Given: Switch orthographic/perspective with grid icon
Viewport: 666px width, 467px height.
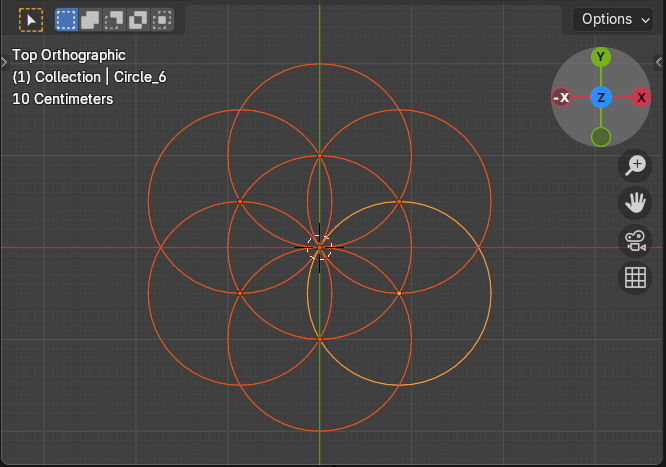Looking at the screenshot, I should coord(635,278).
